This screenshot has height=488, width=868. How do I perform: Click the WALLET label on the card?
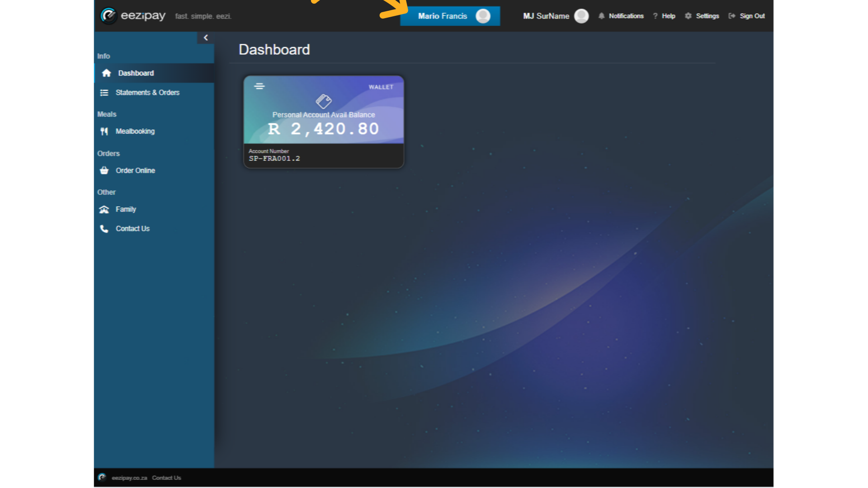click(381, 87)
